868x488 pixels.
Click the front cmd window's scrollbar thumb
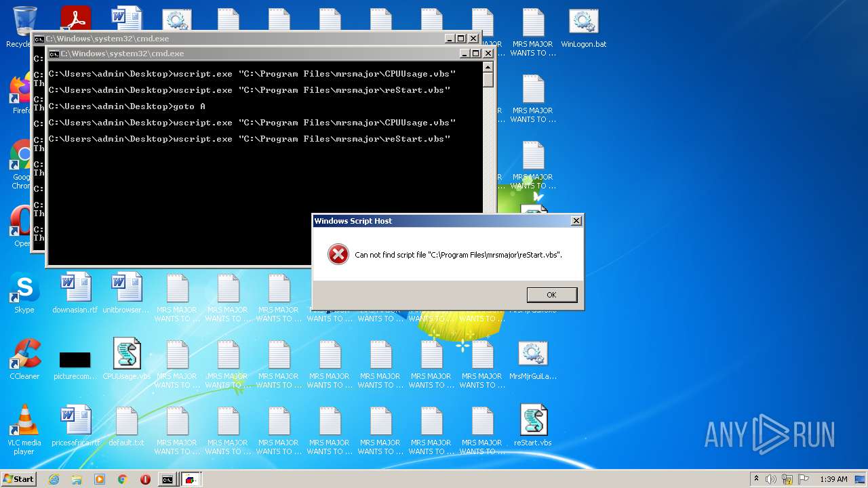click(488, 79)
